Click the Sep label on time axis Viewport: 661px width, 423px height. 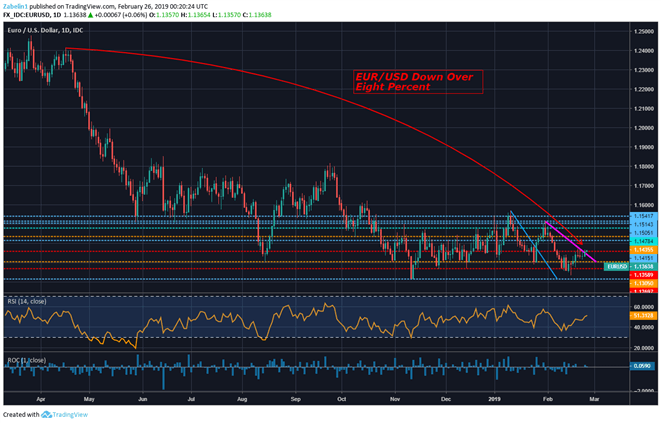point(296,399)
